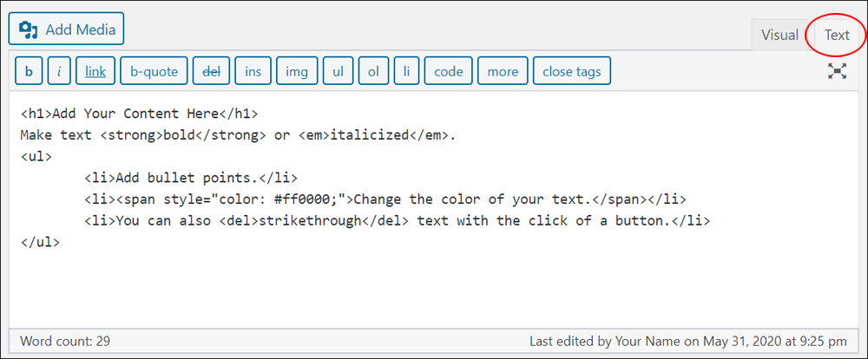Insert a list item with li button
The image size is (868, 359).
pos(407,71)
